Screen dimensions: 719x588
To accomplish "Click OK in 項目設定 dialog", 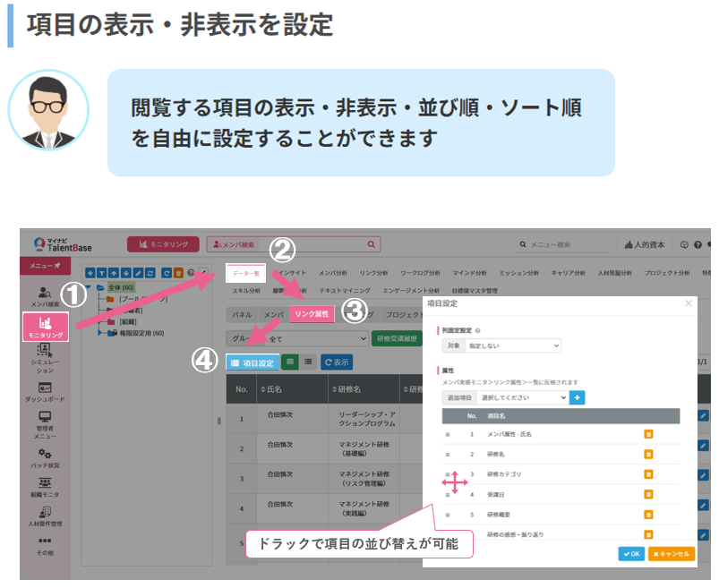I will [631, 554].
